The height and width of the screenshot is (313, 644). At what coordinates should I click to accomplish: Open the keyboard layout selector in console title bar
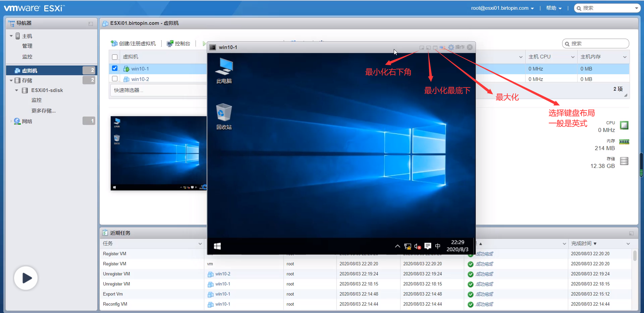coord(442,48)
